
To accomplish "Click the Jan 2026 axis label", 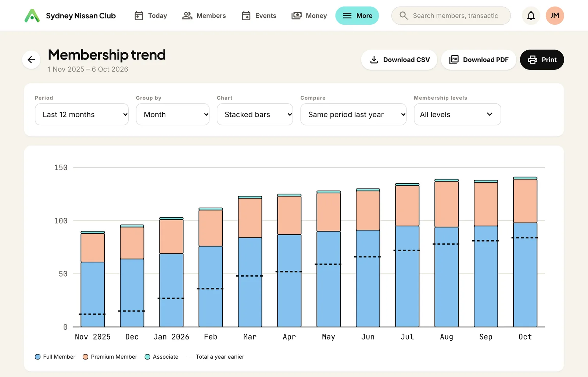I will (x=171, y=337).
